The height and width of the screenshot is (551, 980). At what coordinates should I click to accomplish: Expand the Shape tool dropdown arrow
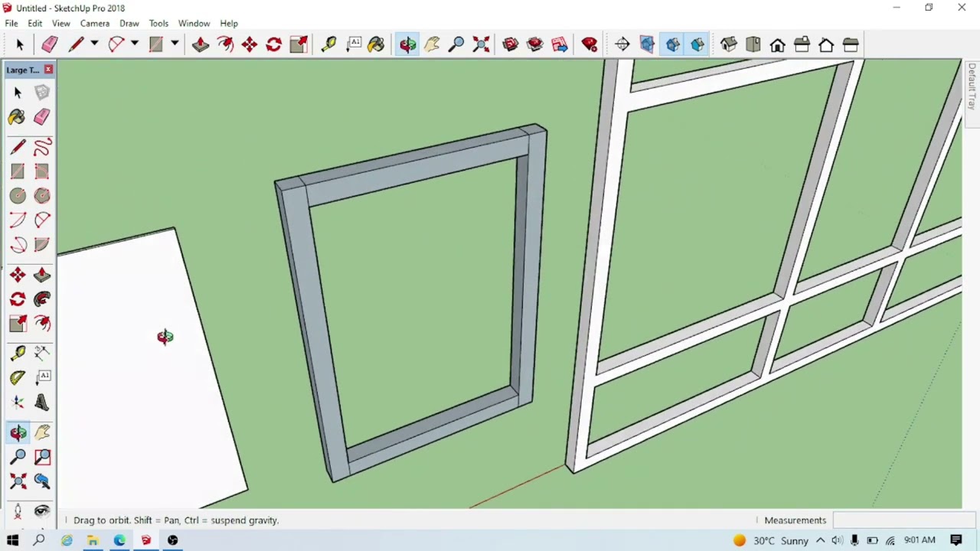[175, 44]
